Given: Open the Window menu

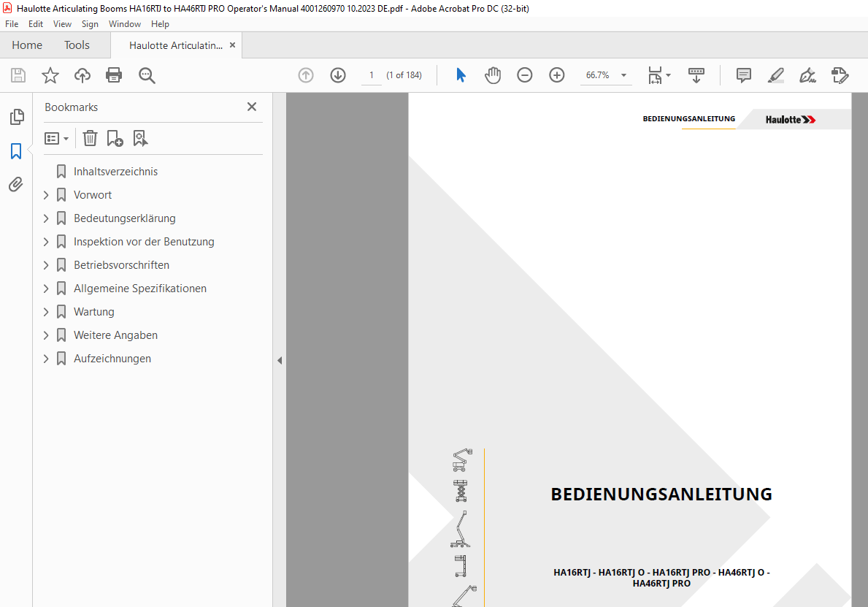Looking at the screenshot, I should (x=125, y=24).
